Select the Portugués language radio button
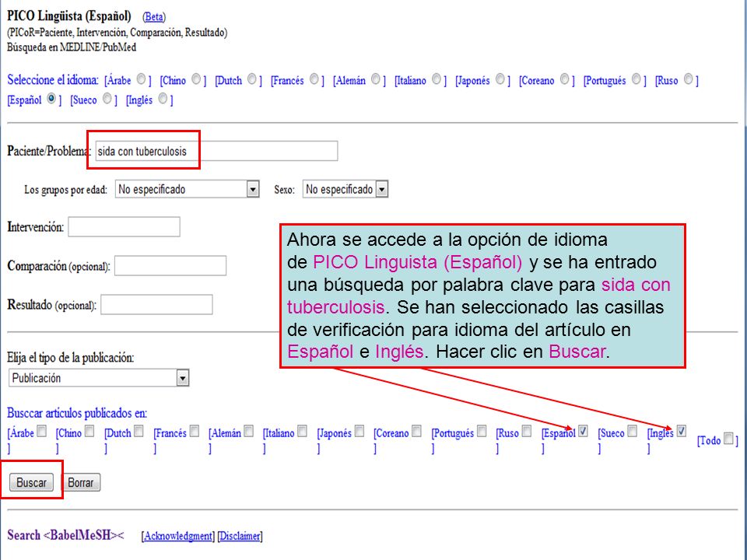 [637, 79]
